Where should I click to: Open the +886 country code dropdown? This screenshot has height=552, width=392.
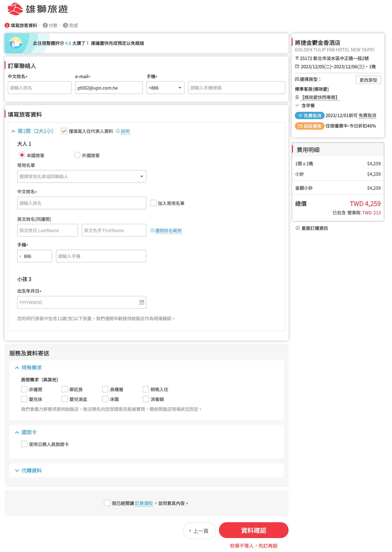pos(165,87)
